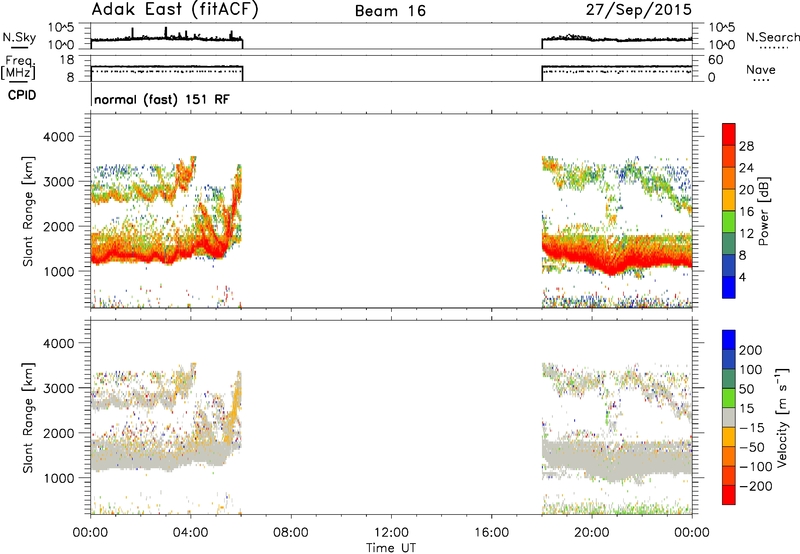Click the '-15' velocity colorbar tick label

coord(752,428)
